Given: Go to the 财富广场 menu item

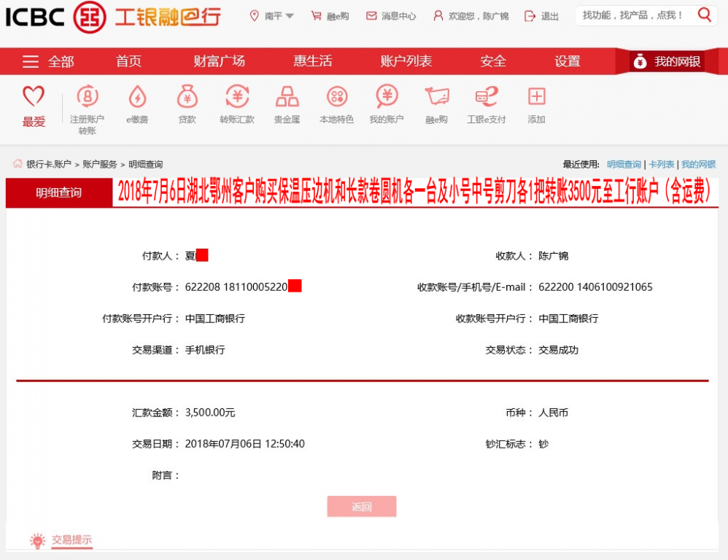Looking at the screenshot, I should point(220,61).
